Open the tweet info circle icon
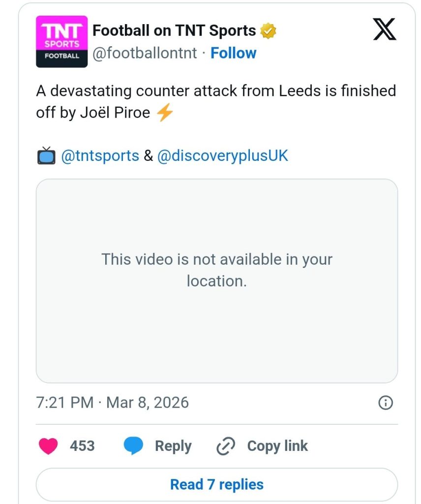This screenshot has height=504, width=421. point(385,403)
